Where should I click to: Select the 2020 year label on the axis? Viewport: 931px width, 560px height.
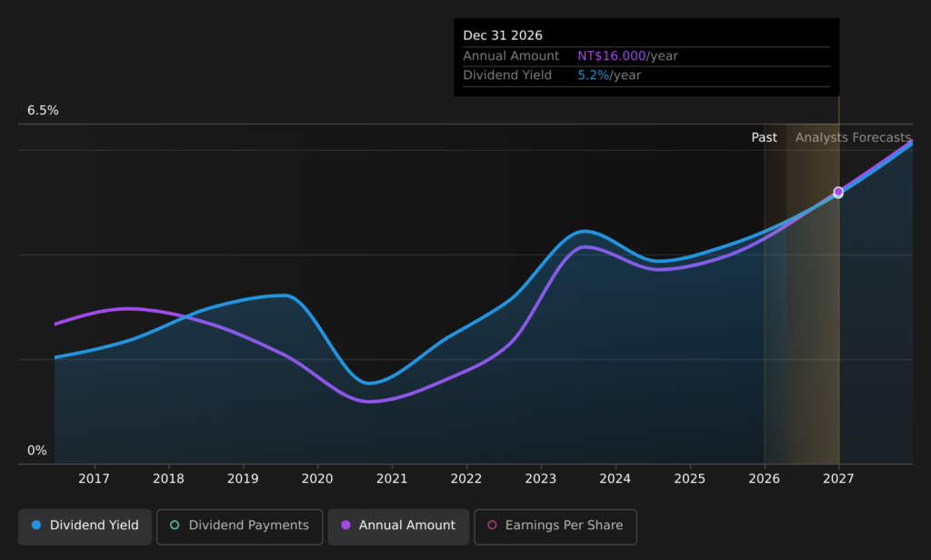click(x=317, y=478)
